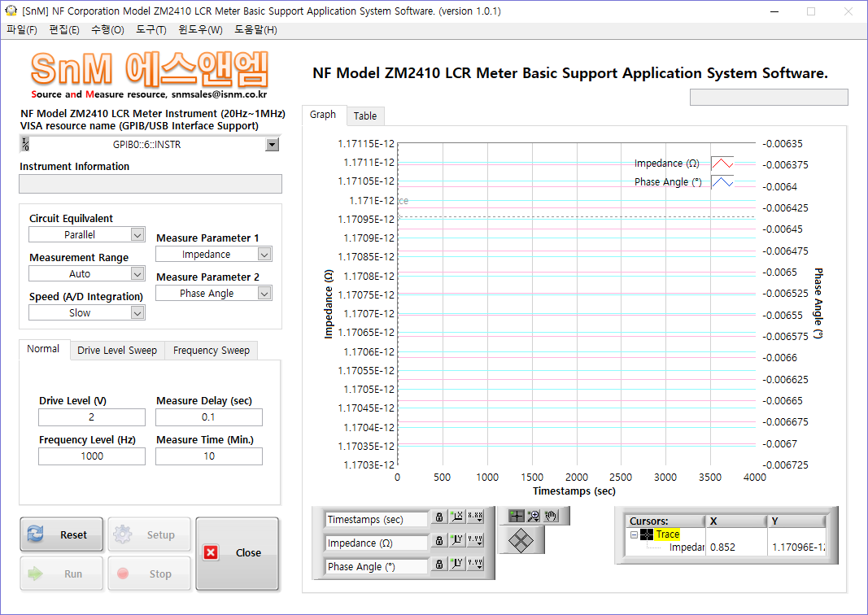Open the 도구(T) menu

[151, 30]
